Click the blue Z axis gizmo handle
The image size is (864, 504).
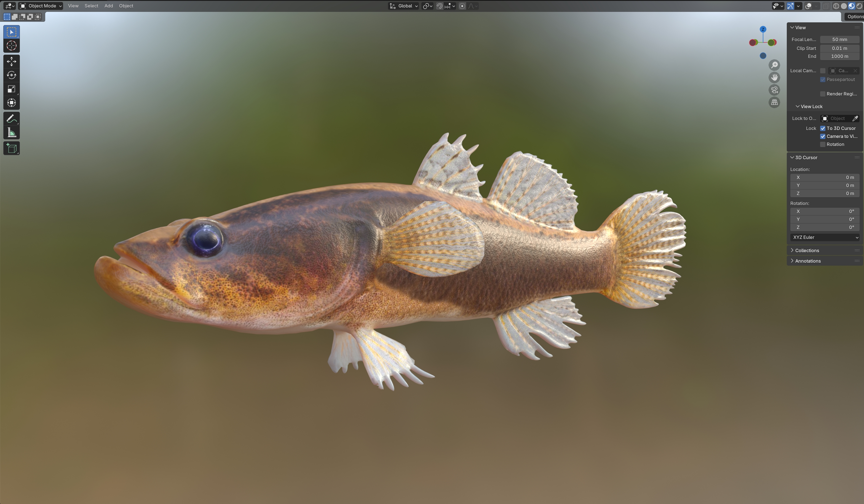click(x=763, y=29)
